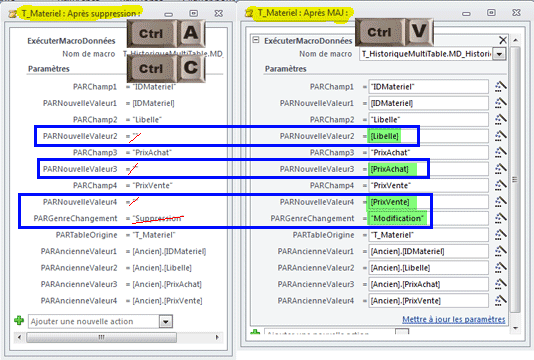The height and width of the screenshot is (360, 534).
Task: Open expression builder for PARChamp1 in Après MAJ window
Action: point(500,87)
